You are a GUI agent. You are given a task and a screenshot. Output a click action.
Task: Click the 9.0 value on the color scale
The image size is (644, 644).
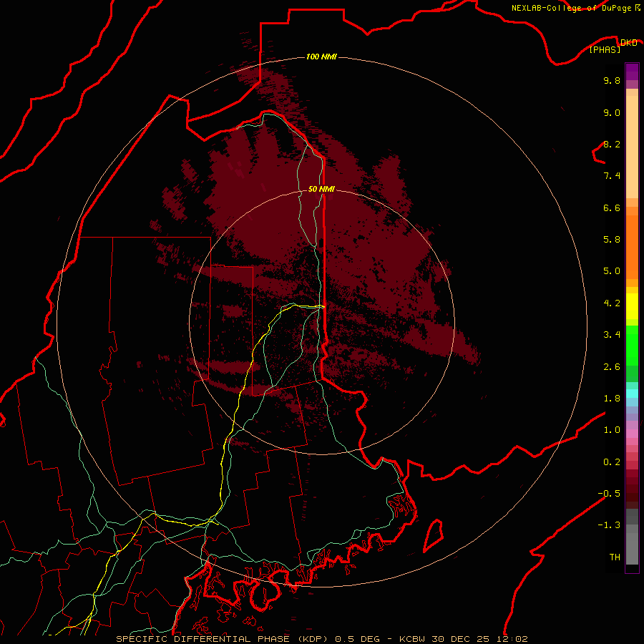pyautogui.click(x=612, y=112)
